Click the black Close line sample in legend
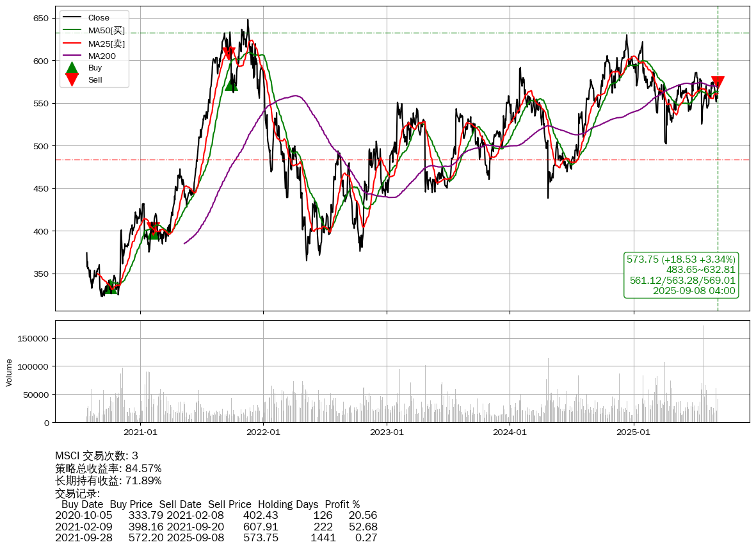The height and width of the screenshot is (549, 756). 72,18
